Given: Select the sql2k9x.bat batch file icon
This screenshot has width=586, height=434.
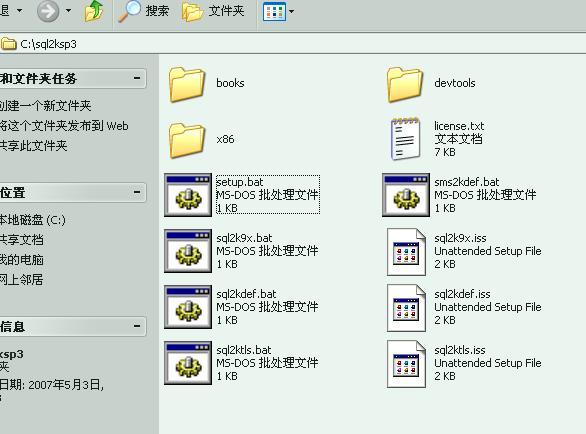Looking at the screenshot, I should (x=188, y=251).
